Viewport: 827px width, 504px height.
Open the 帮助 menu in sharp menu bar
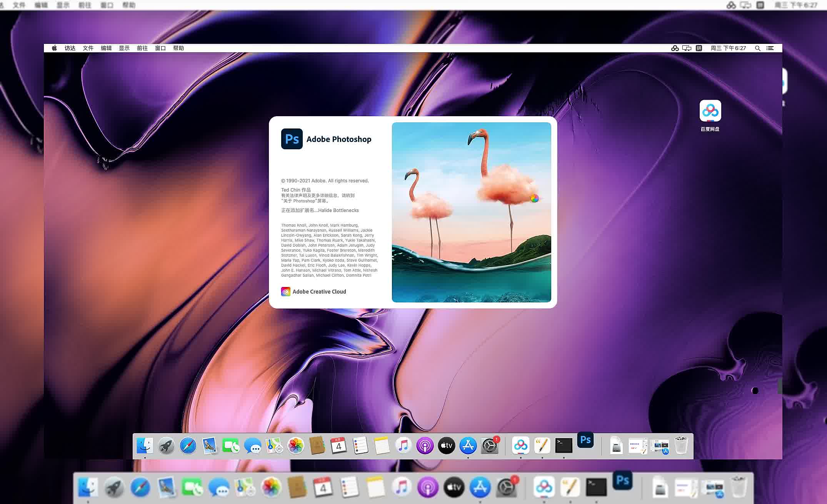(x=178, y=48)
